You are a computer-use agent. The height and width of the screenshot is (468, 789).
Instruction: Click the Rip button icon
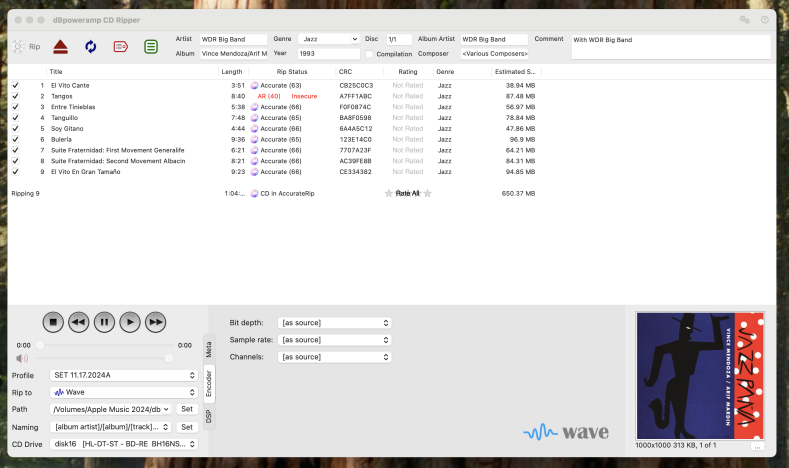pos(19,47)
